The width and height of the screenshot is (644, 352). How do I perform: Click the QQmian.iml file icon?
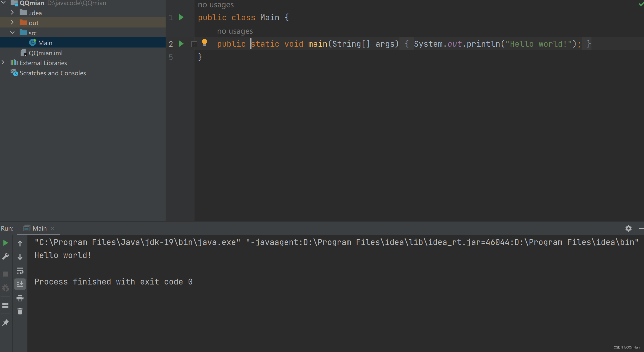23,53
